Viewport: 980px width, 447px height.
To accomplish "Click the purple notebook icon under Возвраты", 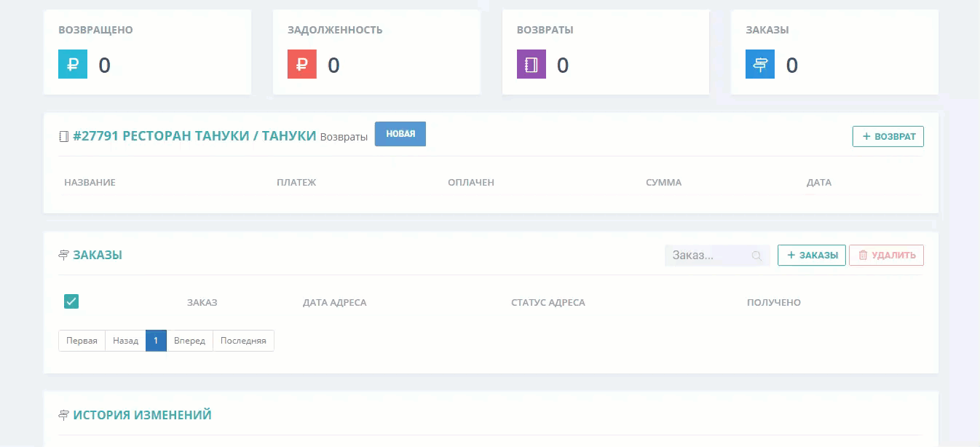I will tap(532, 64).
